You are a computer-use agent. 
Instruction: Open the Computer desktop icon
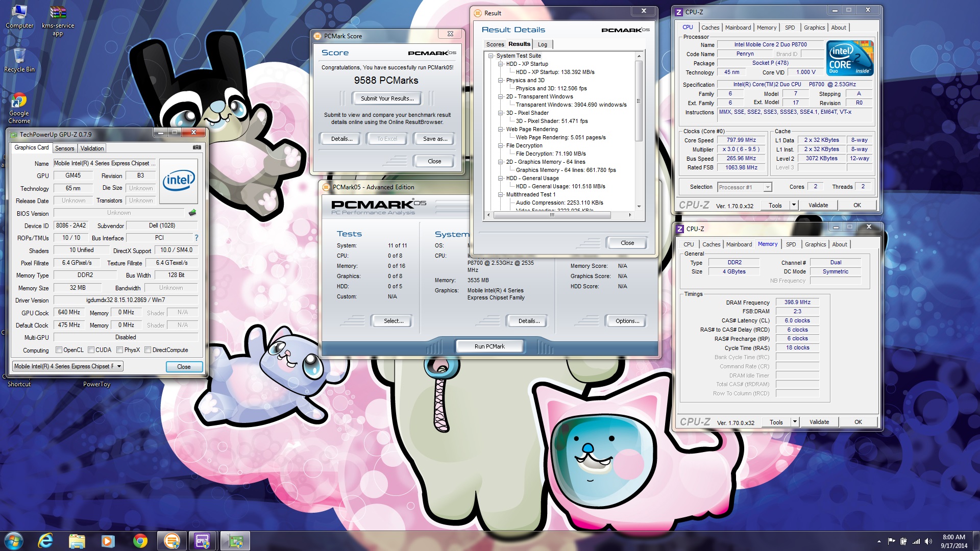tap(19, 17)
